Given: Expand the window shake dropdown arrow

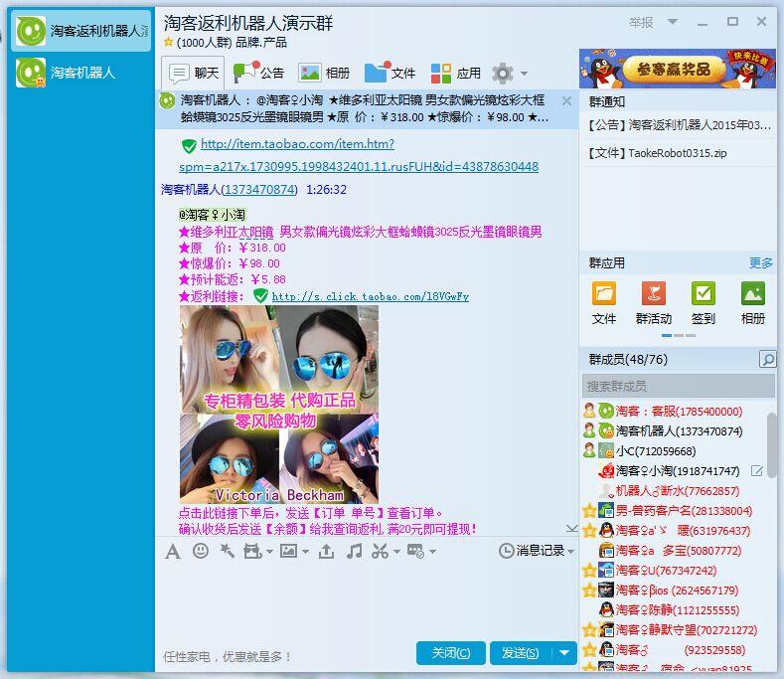Looking at the screenshot, I should click(x=269, y=552).
